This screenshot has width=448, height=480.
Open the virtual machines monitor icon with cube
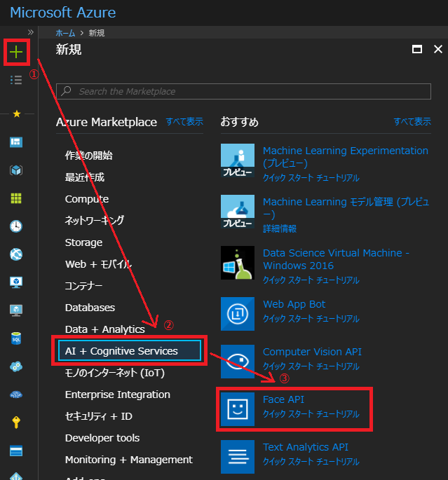coord(16,282)
